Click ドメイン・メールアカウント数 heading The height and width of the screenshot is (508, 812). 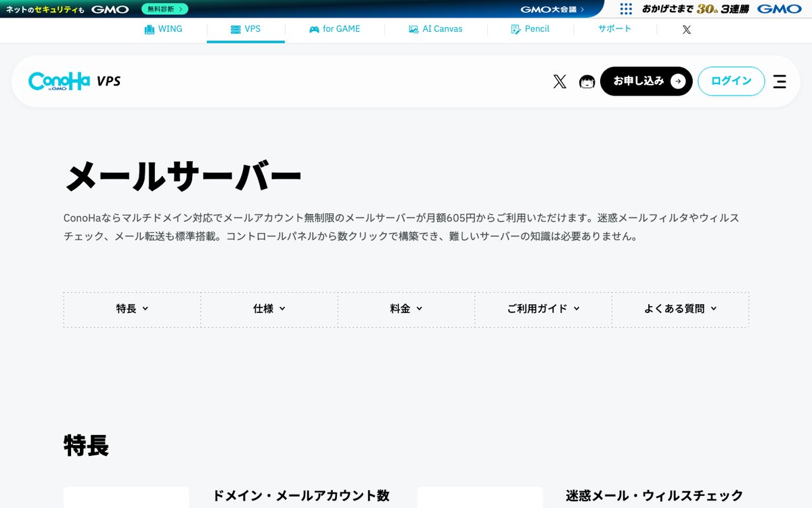(301, 496)
